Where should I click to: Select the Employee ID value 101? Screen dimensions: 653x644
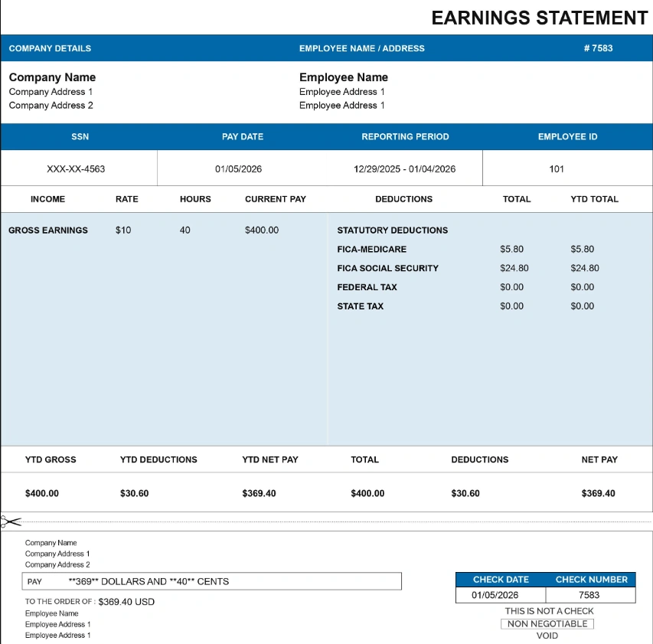[x=557, y=169]
